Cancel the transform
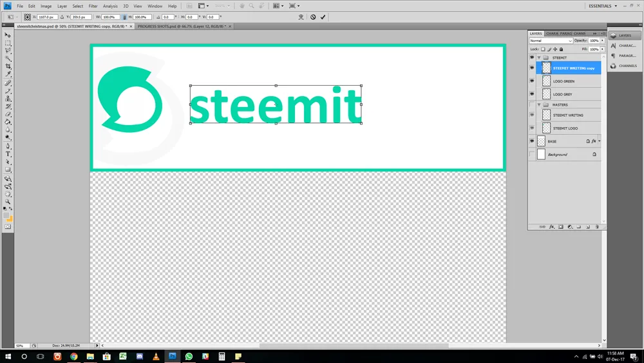644x363 pixels. tap(313, 17)
